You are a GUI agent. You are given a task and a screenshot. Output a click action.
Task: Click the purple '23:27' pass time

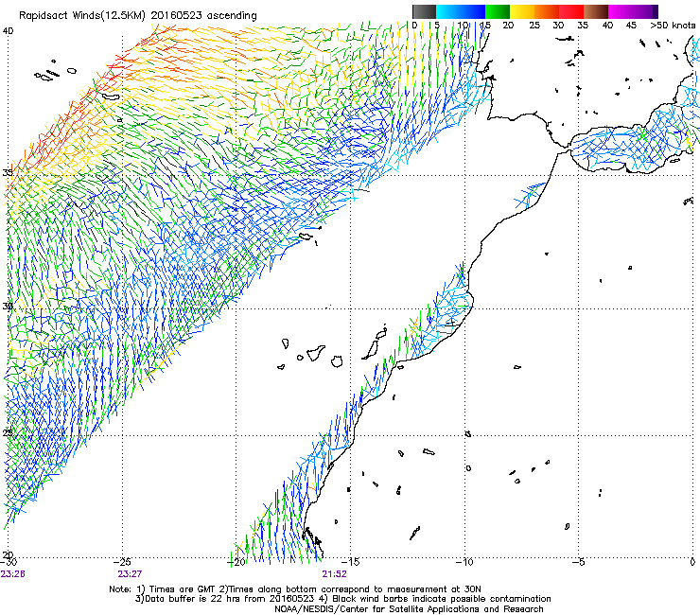[x=130, y=574]
